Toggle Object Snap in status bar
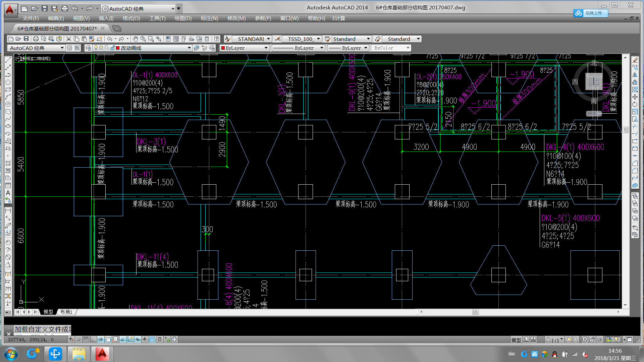 pyautogui.click(x=108, y=340)
